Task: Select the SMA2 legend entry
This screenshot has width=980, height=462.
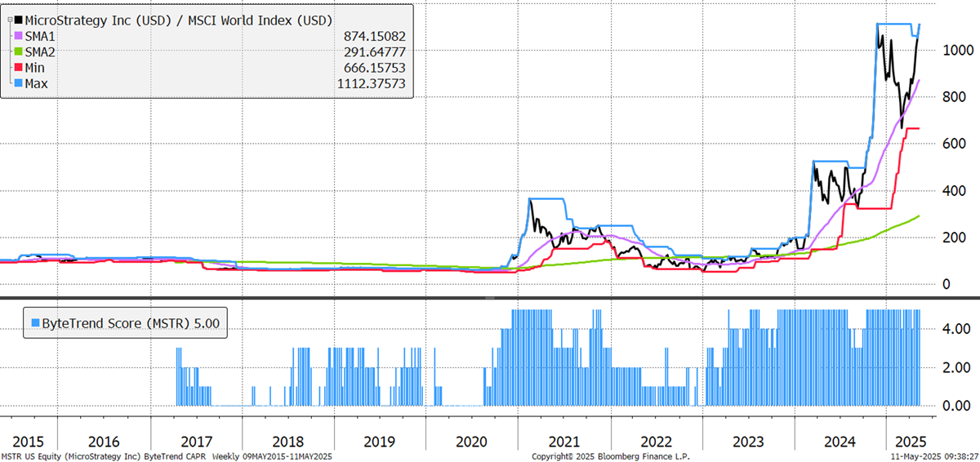Action: tap(42, 52)
